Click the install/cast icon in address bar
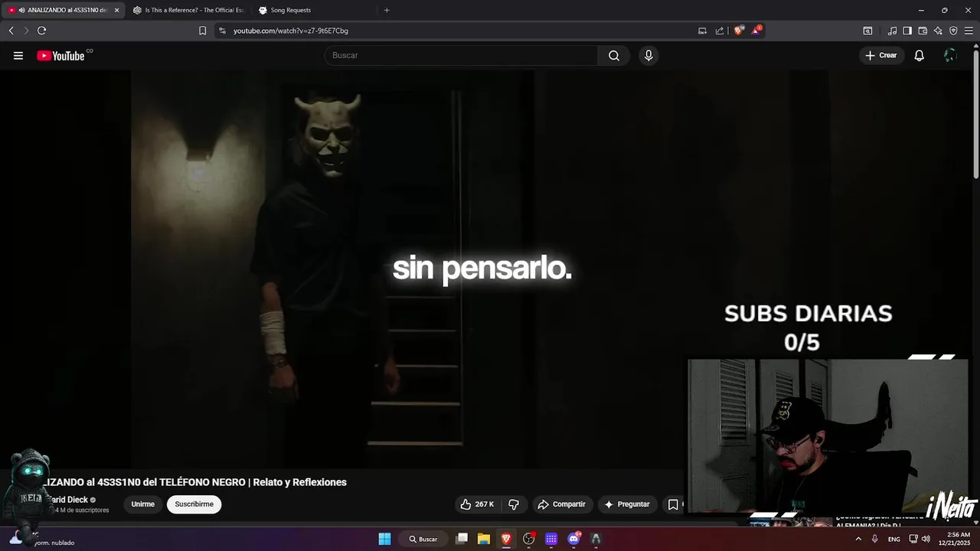The height and width of the screenshot is (551, 980). point(702,31)
